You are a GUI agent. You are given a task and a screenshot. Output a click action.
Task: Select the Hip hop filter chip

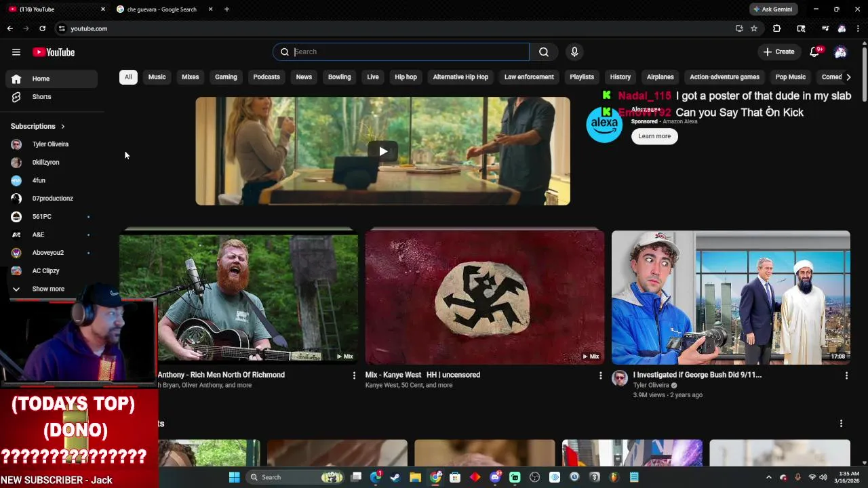406,77
